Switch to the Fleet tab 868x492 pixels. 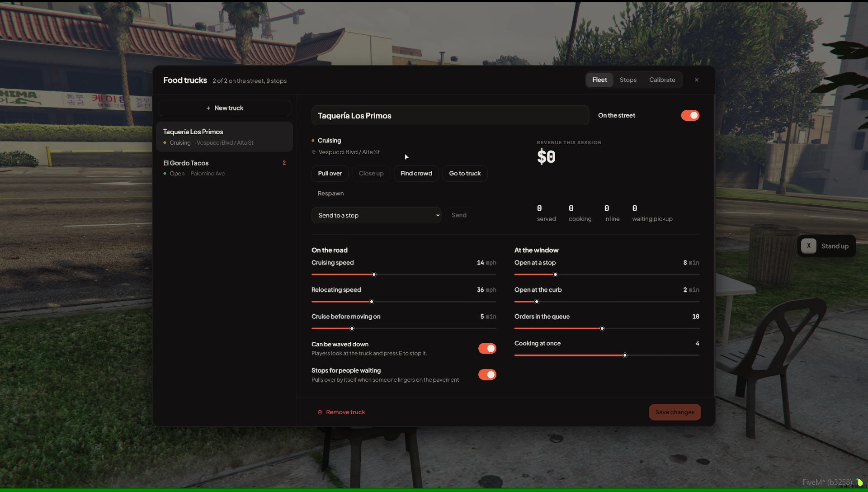pyautogui.click(x=600, y=80)
